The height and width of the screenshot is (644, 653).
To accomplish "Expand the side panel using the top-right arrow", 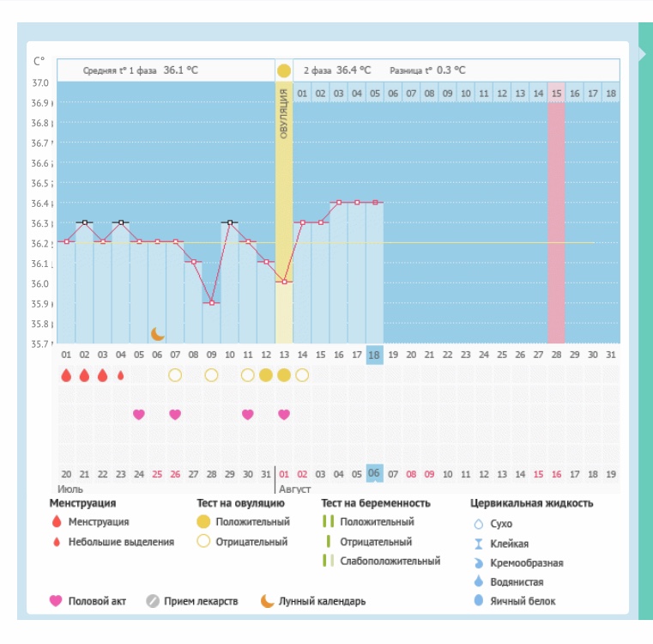I will (644, 54).
